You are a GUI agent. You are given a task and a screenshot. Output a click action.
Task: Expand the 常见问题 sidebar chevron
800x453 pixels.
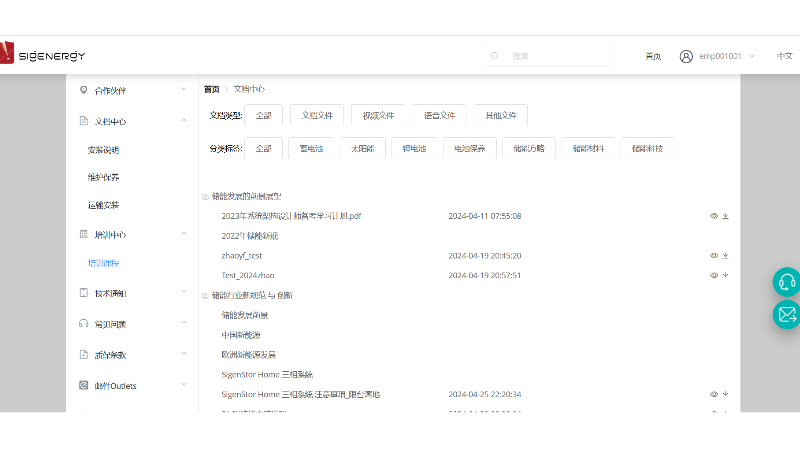point(184,322)
